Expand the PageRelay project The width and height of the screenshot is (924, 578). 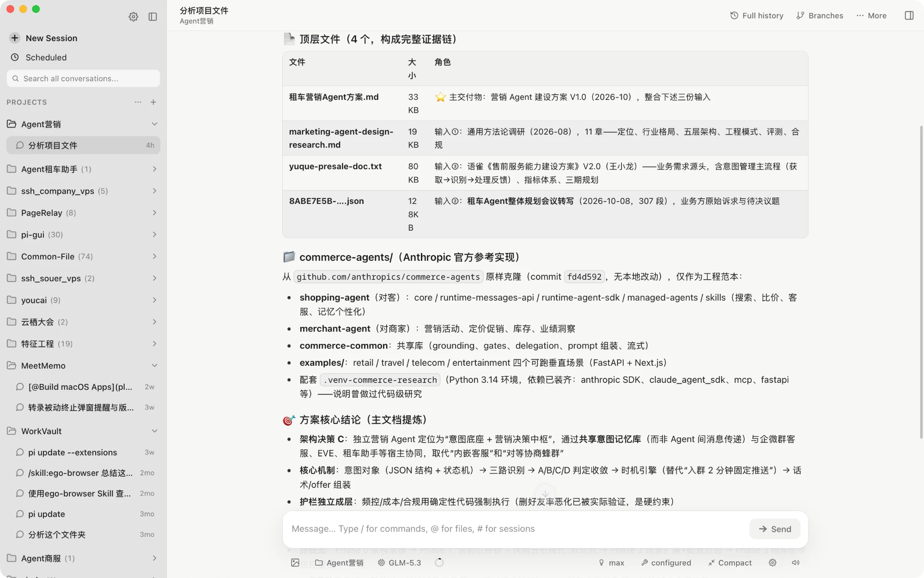tap(154, 213)
